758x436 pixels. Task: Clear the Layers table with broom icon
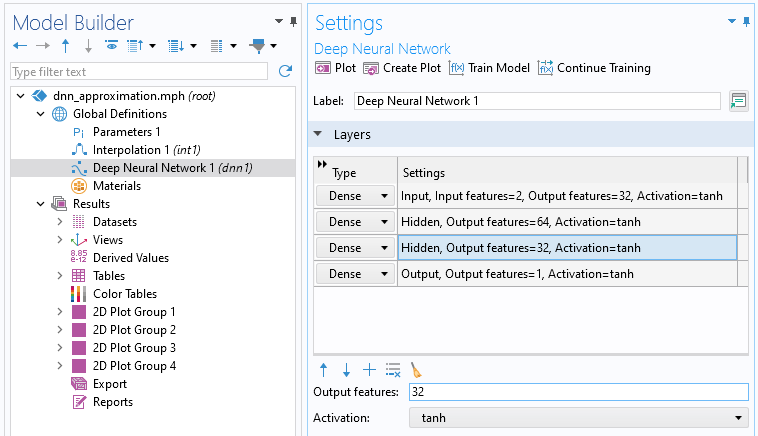[416, 370]
